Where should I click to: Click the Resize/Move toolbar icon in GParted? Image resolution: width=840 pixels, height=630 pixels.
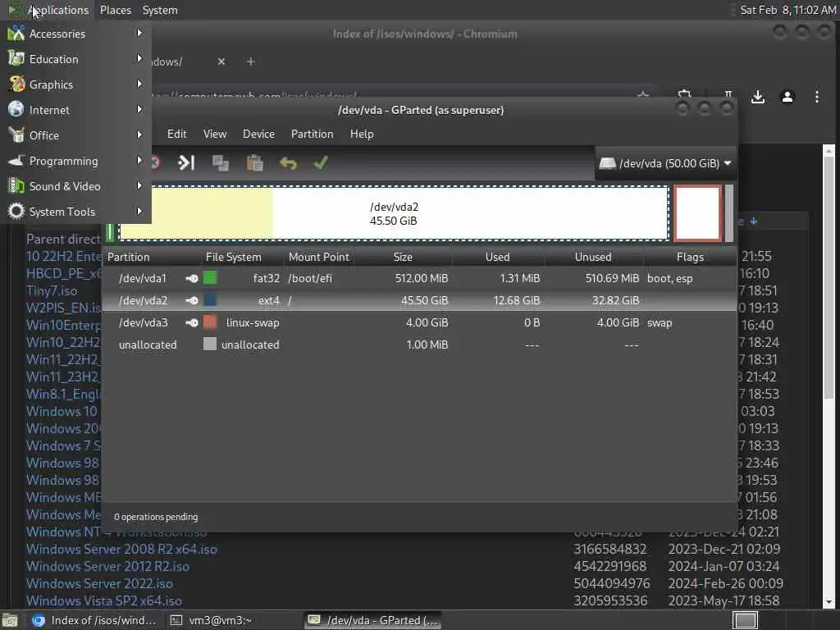pos(186,162)
